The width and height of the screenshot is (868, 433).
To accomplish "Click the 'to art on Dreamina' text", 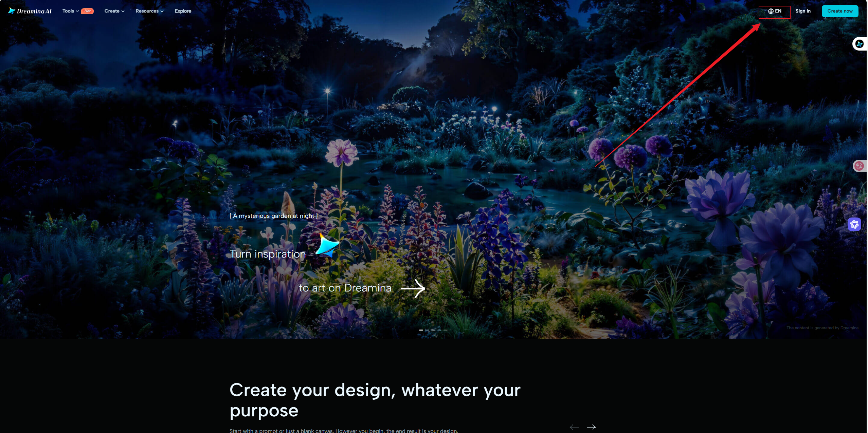I will coord(345,288).
